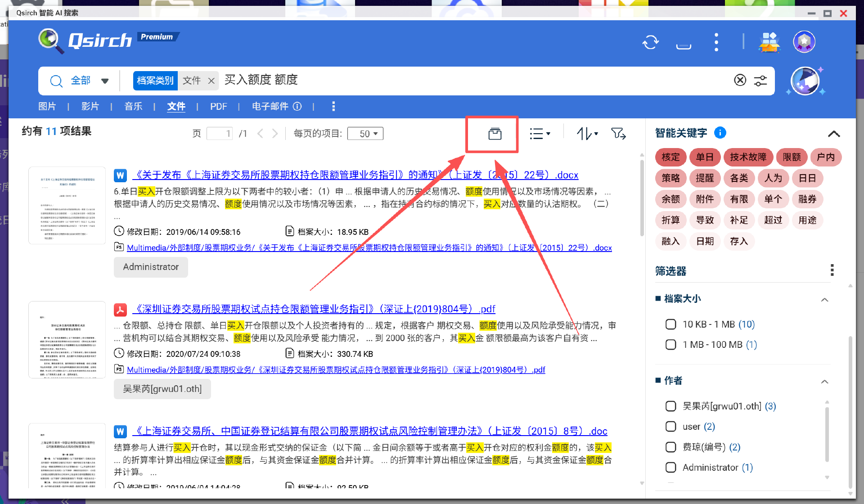Switch to the PDF tab

coord(218,107)
